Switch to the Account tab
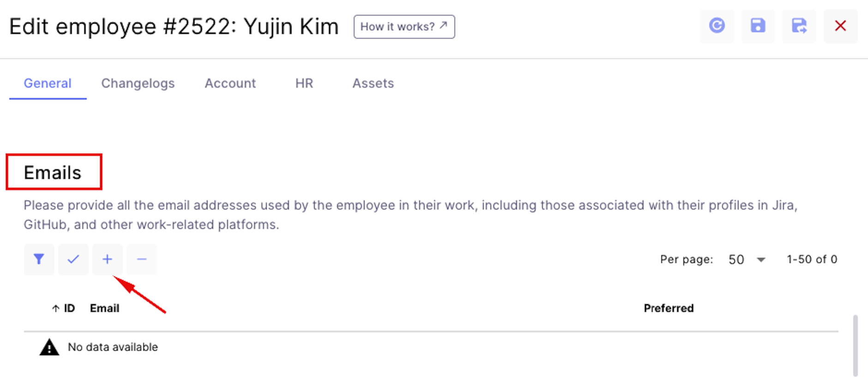 tap(230, 83)
